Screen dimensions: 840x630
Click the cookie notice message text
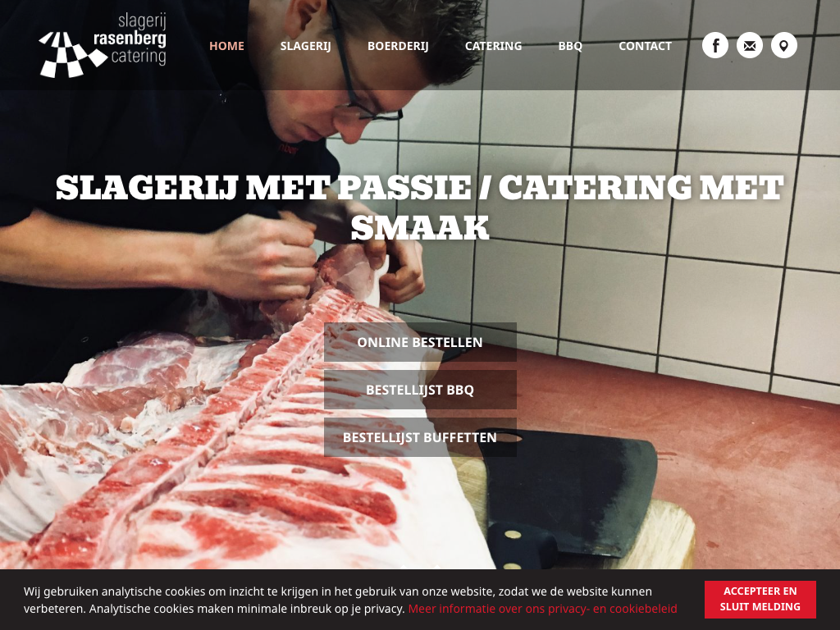[338, 600]
